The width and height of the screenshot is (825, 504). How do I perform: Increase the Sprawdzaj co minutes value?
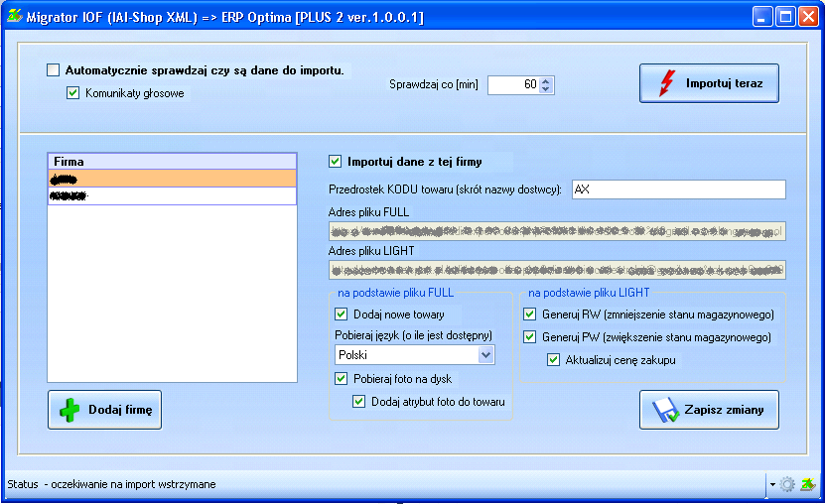click(x=547, y=81)
